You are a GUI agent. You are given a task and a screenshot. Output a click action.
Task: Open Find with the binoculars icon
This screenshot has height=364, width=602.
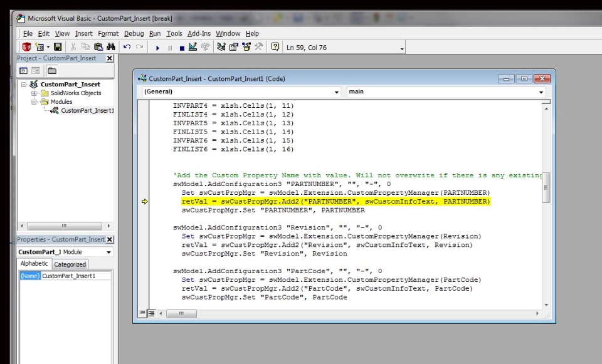[111, 47]
